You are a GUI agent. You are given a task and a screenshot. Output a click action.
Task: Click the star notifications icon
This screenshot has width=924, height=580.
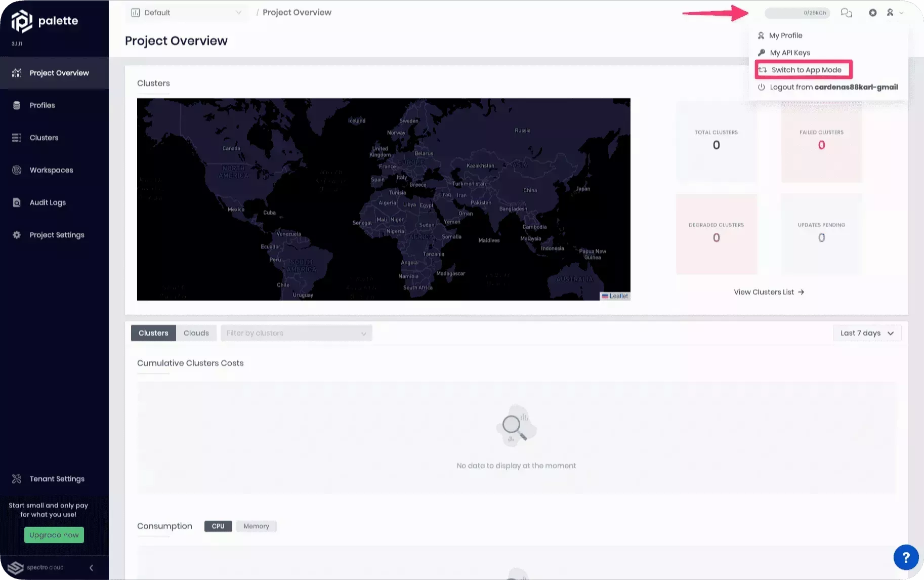[872, 13]
